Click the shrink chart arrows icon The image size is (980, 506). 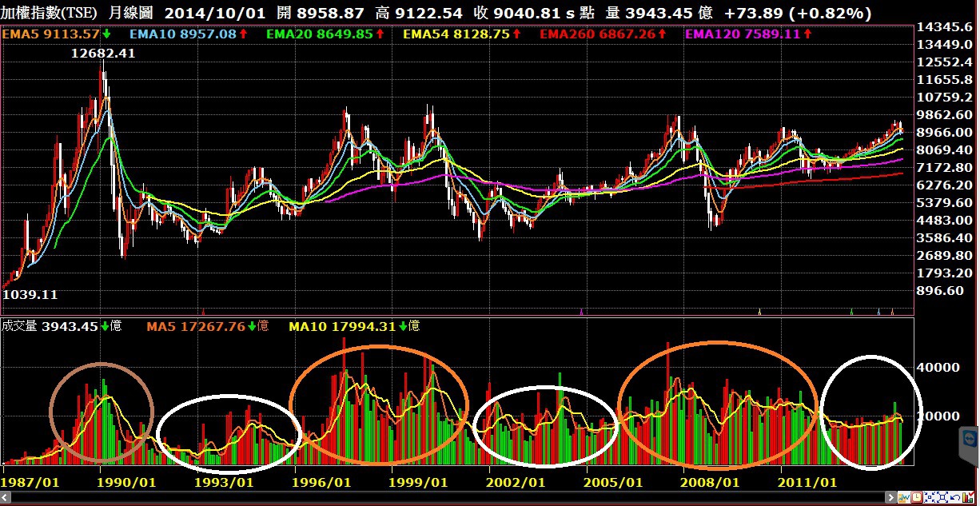[x=930, y=497]
